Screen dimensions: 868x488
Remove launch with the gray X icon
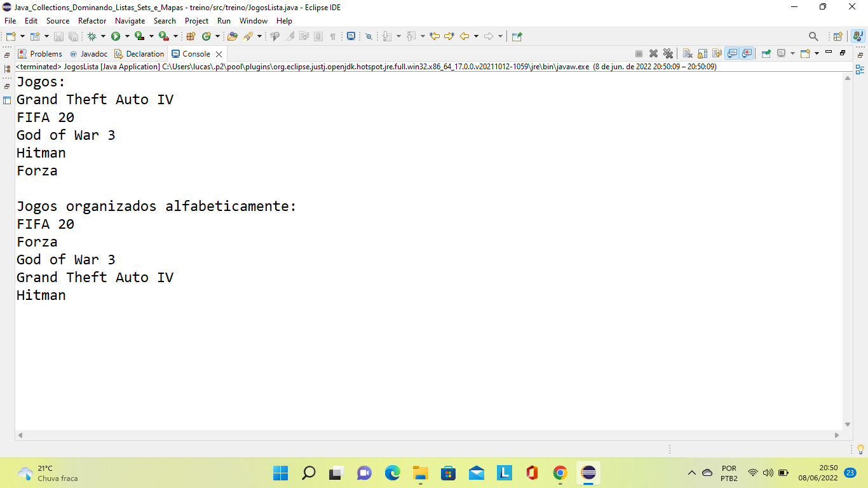click(x=653, y=53)
